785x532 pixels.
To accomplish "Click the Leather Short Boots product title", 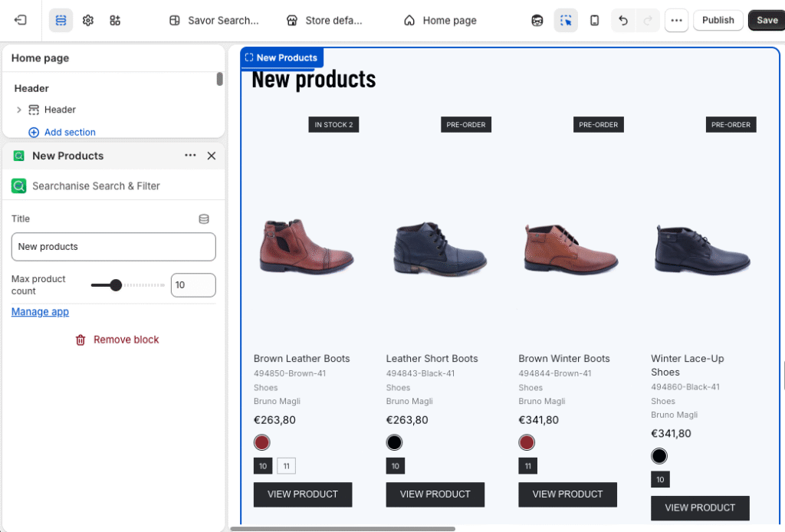I will (432, 358).
